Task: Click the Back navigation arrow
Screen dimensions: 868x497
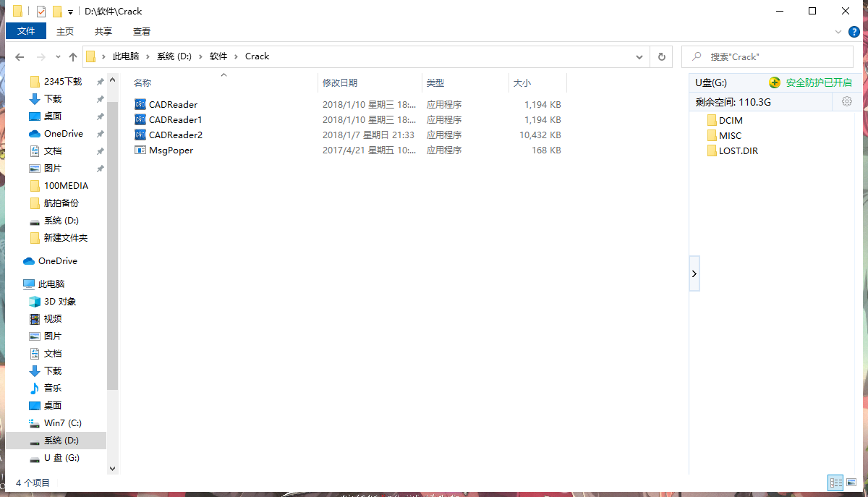Action: pos(20,56)
